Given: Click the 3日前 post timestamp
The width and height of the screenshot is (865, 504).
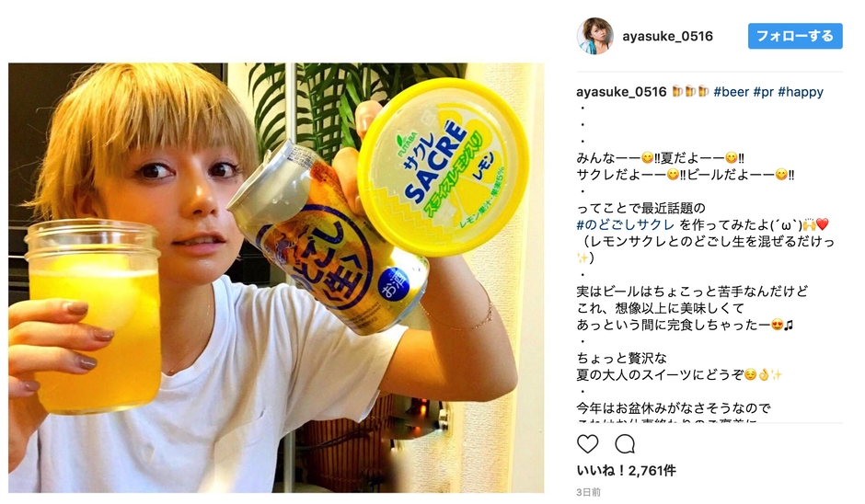Looking at the screenshot, I should (589, 492).
